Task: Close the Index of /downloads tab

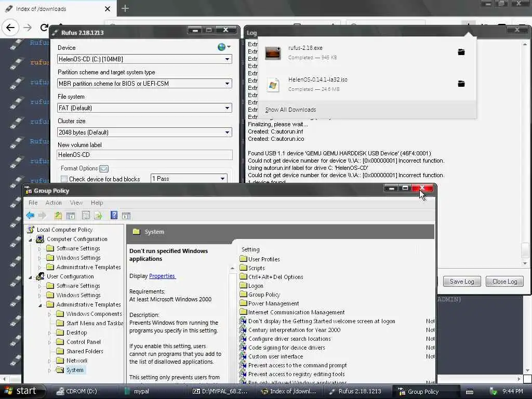Action: pos(108,9)
